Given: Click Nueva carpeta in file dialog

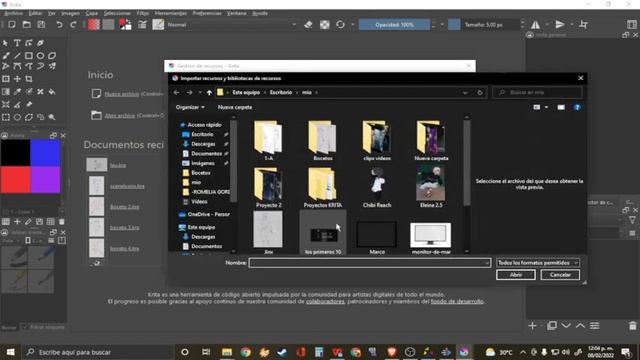Looking at the screenshot, I should coord(235,107).
